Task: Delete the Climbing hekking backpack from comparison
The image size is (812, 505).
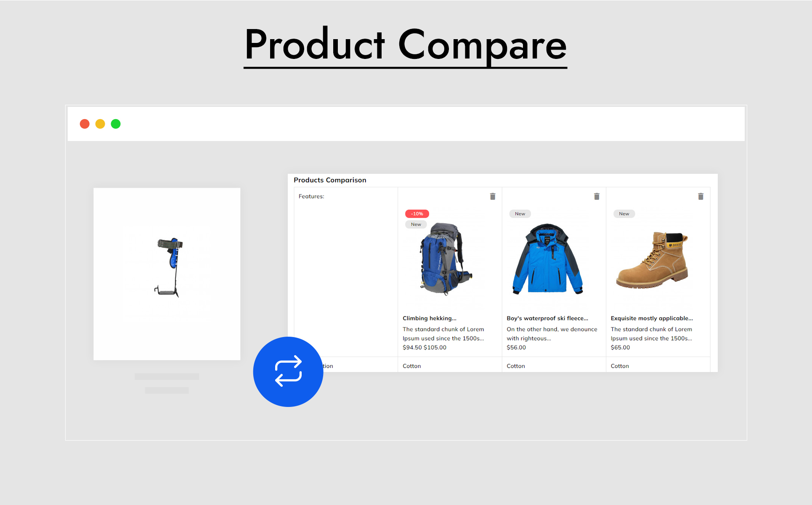Action: [x=493, y=197]
